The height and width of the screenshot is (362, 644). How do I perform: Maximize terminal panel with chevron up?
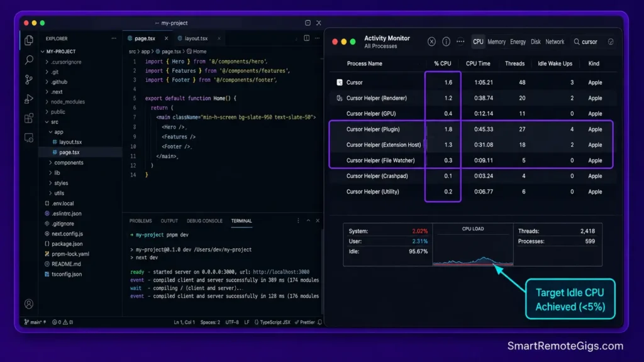(308, 221)
